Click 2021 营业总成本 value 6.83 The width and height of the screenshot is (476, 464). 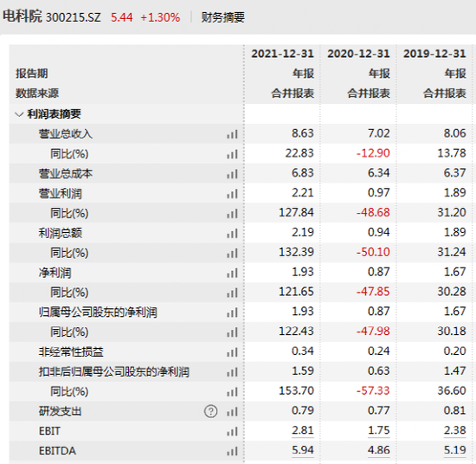point(302,173)
